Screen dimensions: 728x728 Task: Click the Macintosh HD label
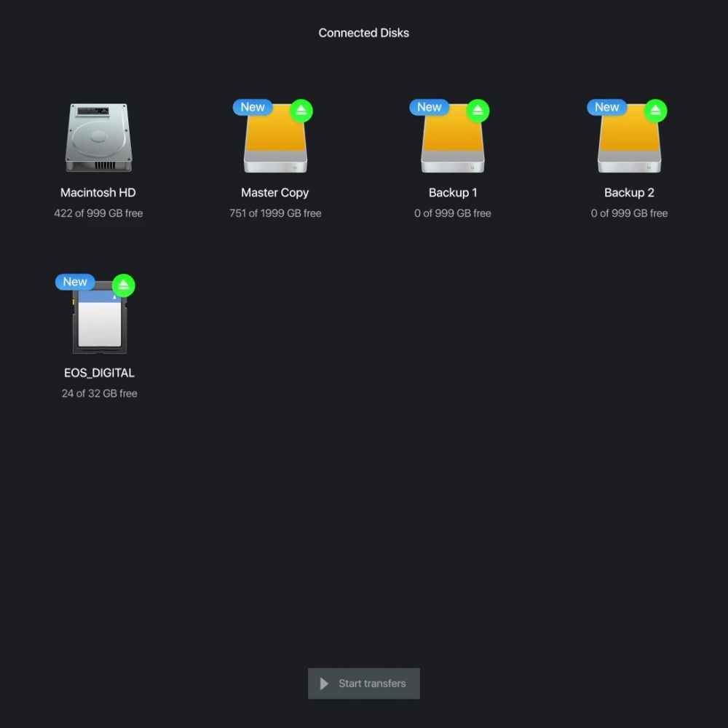(98, 193)
